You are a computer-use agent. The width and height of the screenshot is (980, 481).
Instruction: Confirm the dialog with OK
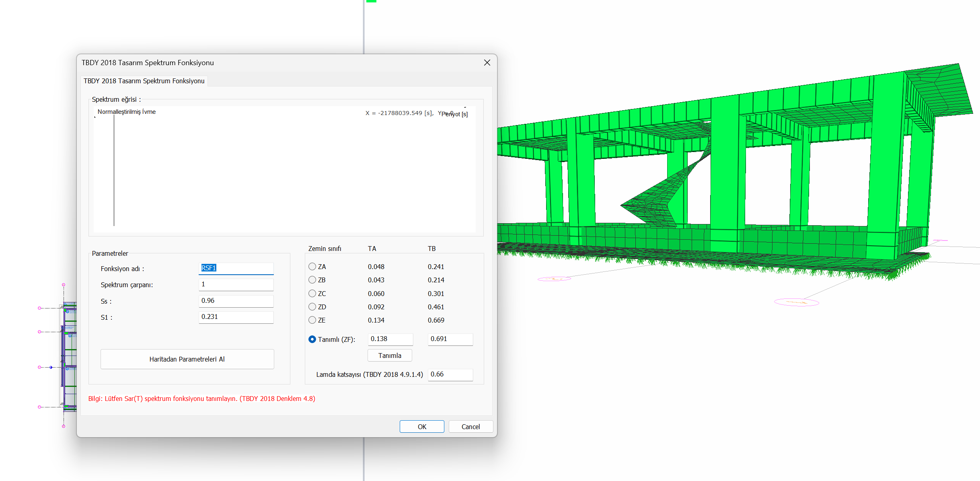(x=422, y=427)
